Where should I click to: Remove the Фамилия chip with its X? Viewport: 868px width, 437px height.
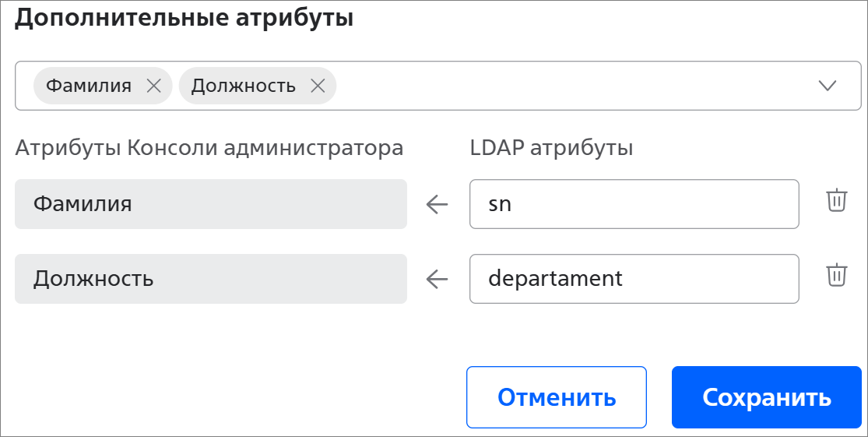153,86
